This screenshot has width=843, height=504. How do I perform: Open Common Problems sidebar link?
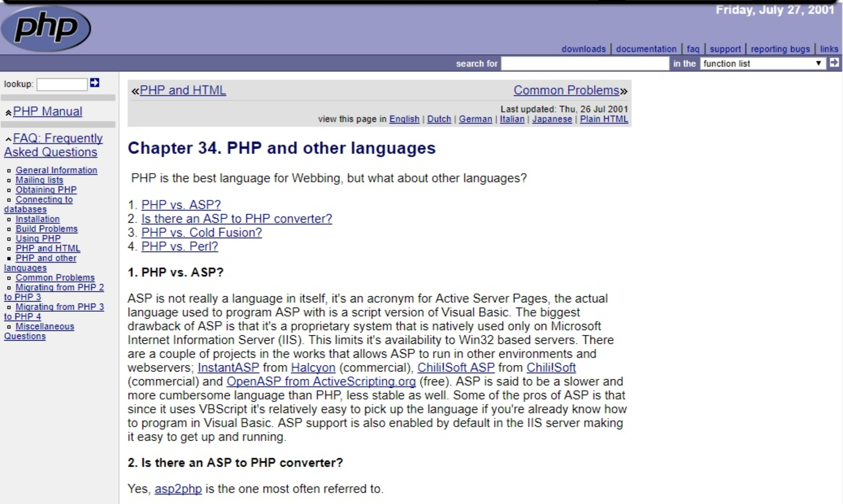pos(55,278)
